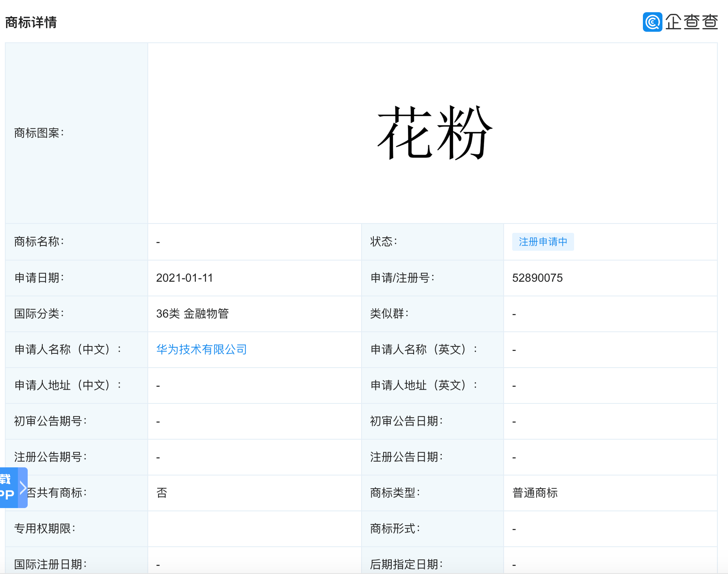Image resolution: width=728 pixels, height=574 pixels.
Task: Click the 申请/注册号 label
Action: click(403, 278)
